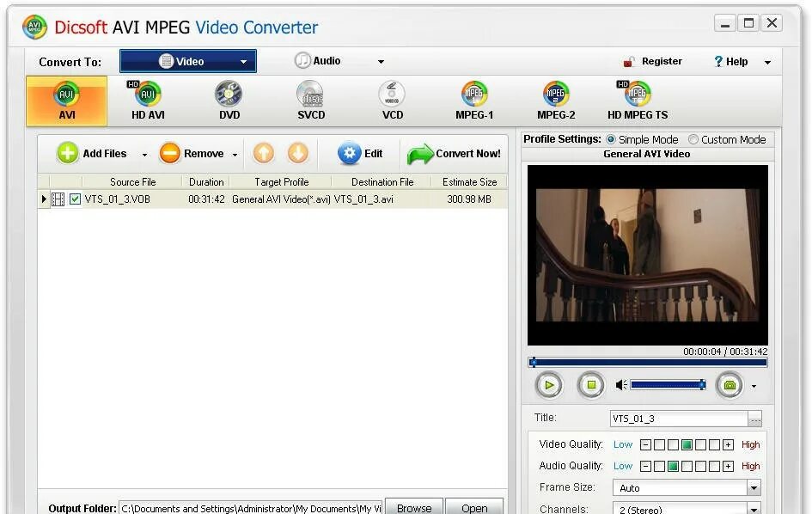This screenshot has height=514, width=812.
Task: Click the Duration column header
Action: click(206, 182)
